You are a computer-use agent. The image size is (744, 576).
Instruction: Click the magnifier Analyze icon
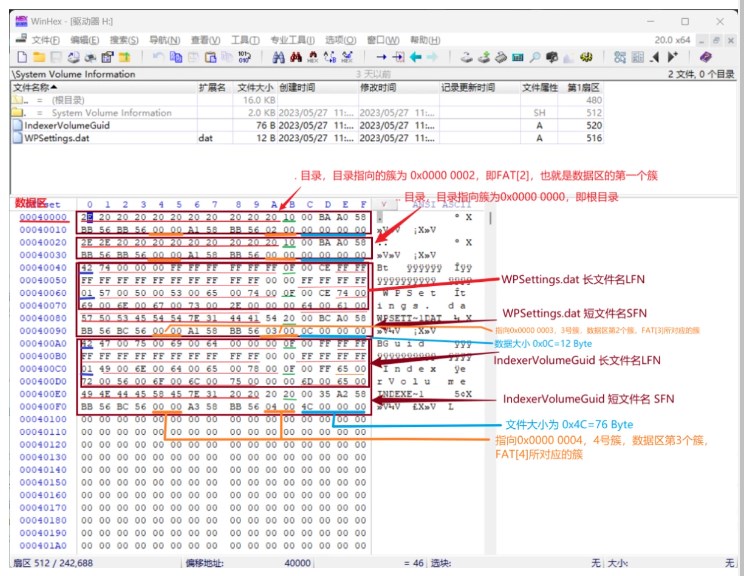(535, 57)
